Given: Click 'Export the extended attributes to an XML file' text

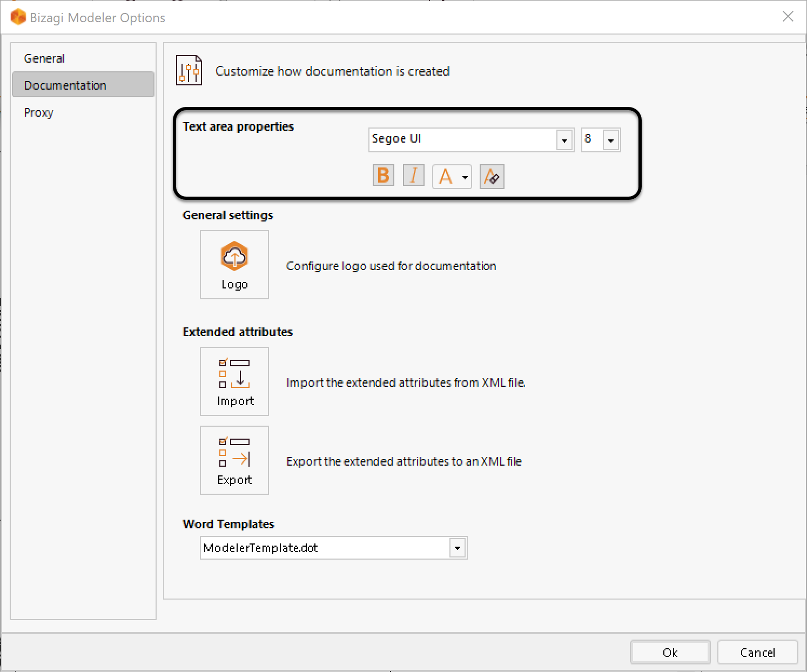Looking at the screenshot, I should [x=404, y=461].
